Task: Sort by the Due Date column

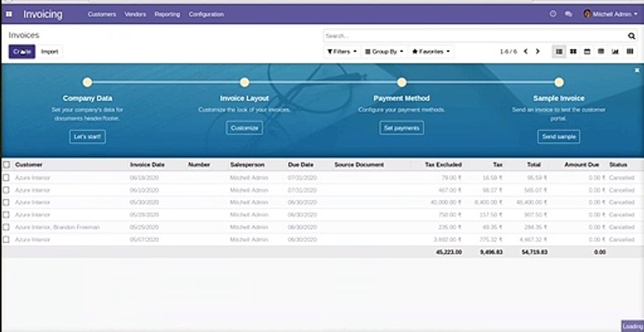Action: pyautogui.click(x=301, y=165)
